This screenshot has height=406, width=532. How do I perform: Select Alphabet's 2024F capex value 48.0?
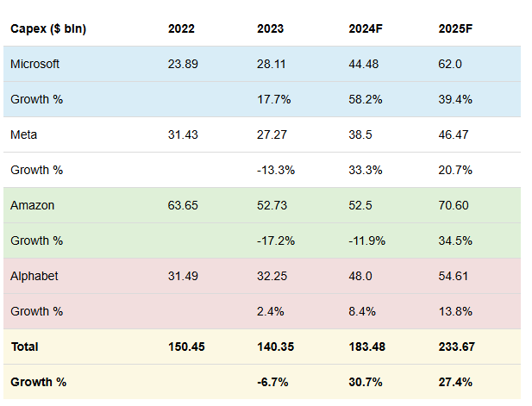361,276
